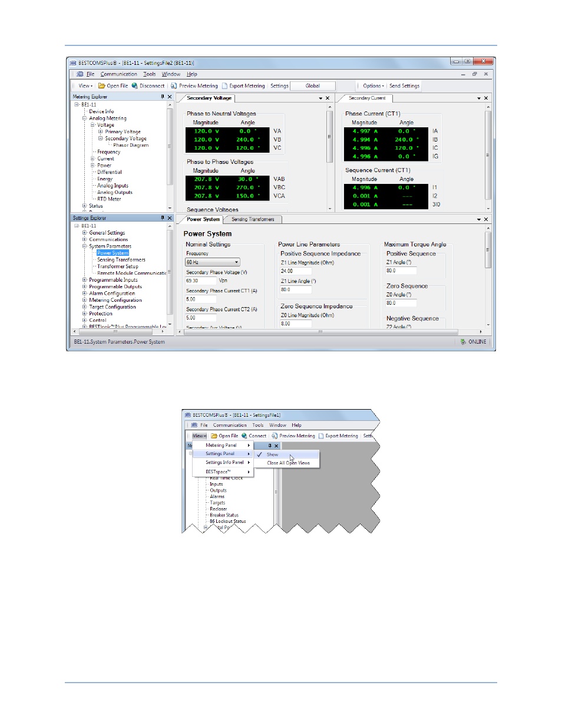
Task: Close the explorer panel in lower window
Action: 276,446
